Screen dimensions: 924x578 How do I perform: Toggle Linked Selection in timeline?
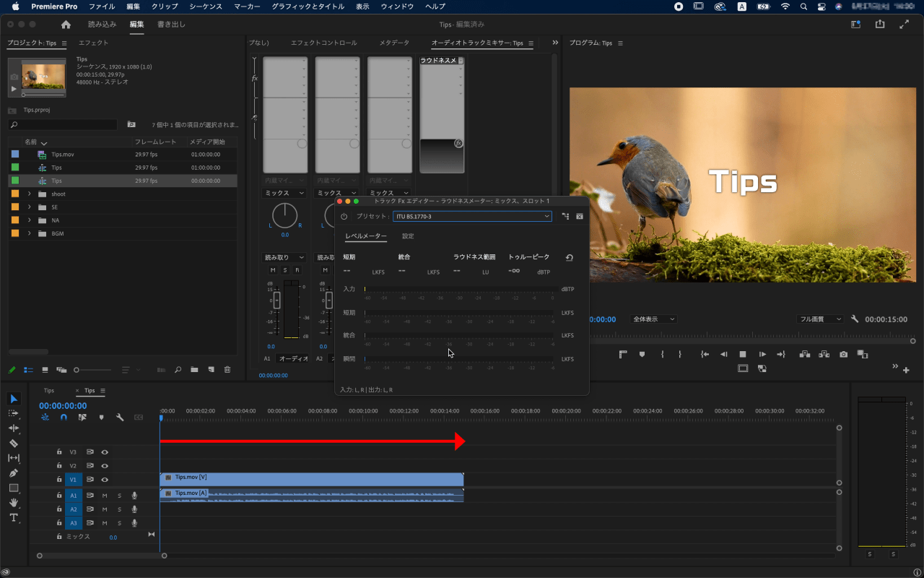pyautogui.click(x=82, y=417)
